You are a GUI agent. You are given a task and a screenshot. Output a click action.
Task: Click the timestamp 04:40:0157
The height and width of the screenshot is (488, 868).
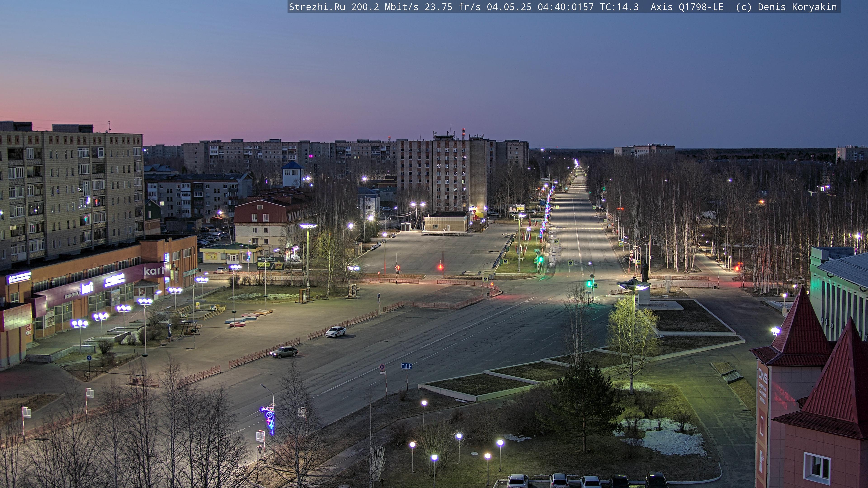coord(565,7)
